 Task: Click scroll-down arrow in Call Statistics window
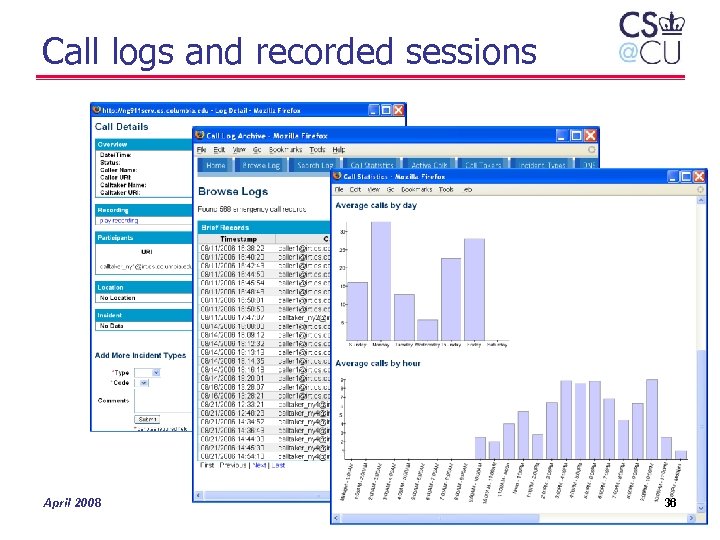(701, 508)
